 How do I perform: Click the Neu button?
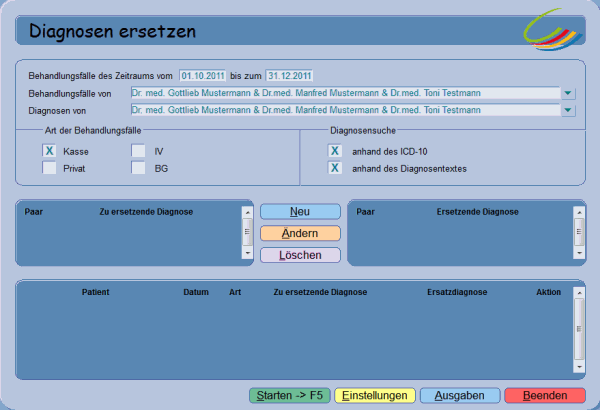pos(300,212)
